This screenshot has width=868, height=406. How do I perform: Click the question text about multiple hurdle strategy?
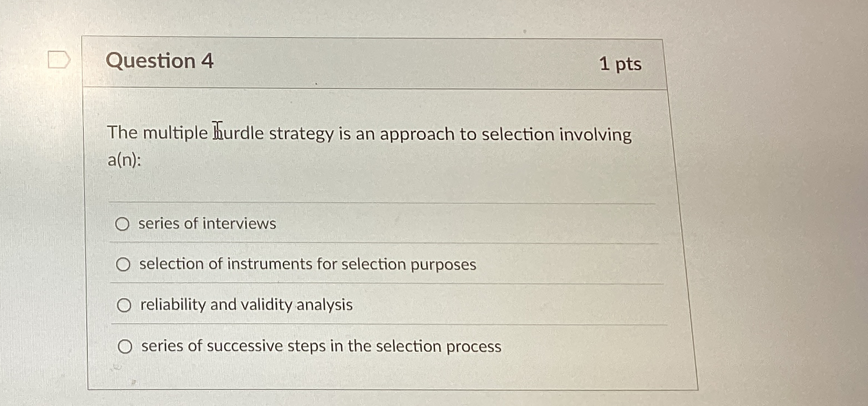click(365, 134)
